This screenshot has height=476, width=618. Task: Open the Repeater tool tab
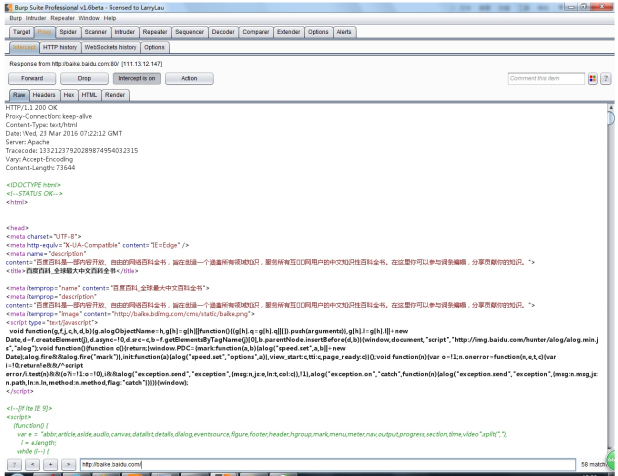click(x=155, y=32)
